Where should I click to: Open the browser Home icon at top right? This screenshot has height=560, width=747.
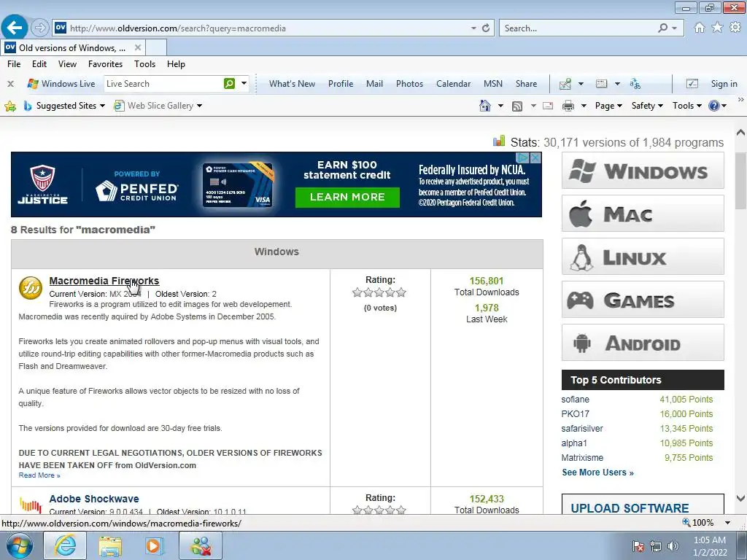(700, 28)
